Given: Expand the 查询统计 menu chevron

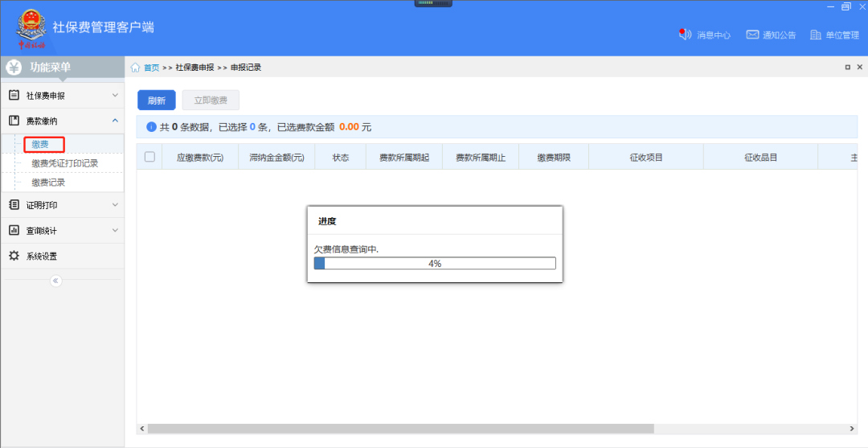Looking at the screenshot, I should [x=115, y=231].
